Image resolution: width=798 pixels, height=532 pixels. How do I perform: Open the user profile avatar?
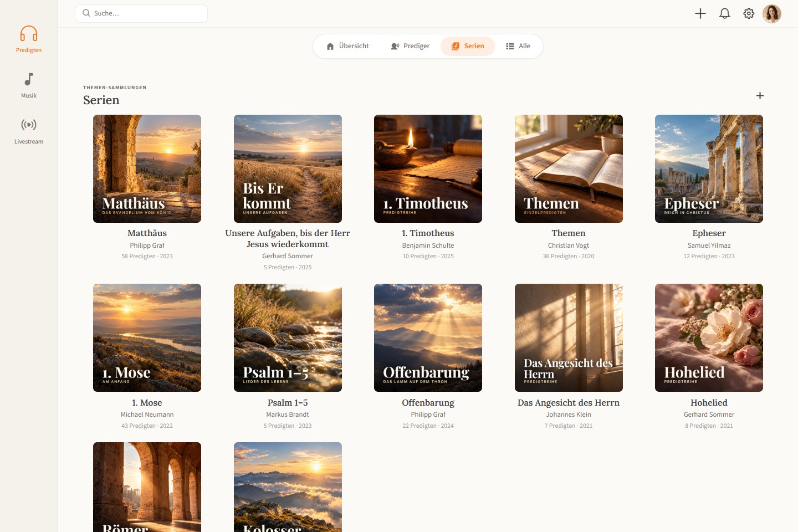tap(772, 14)
